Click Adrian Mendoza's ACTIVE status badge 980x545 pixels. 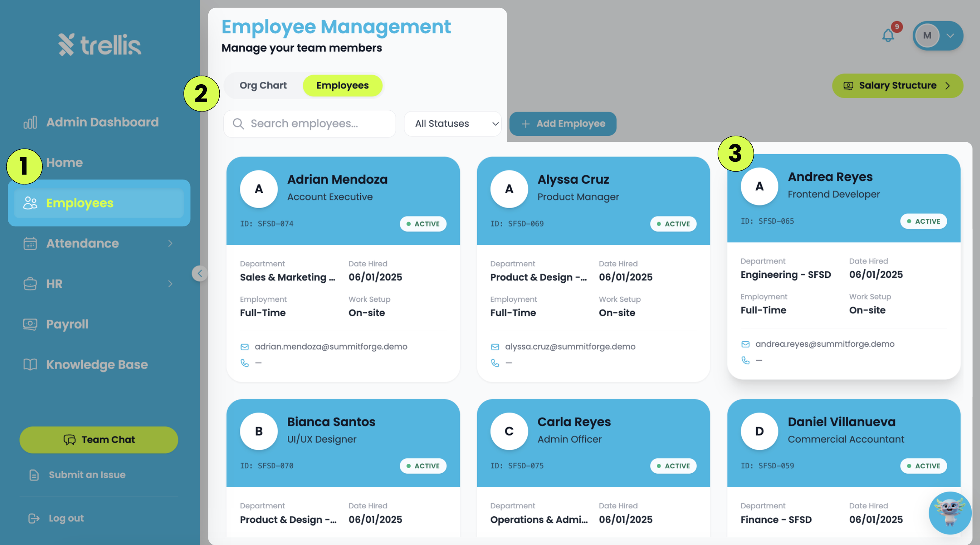[x=423, y=224]
